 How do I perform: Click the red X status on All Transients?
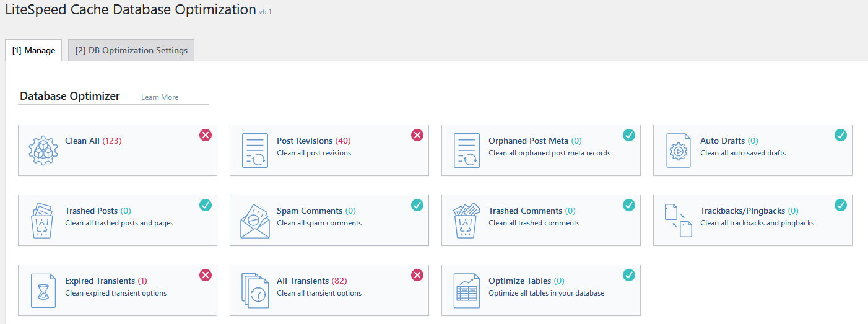pos(417,275)
